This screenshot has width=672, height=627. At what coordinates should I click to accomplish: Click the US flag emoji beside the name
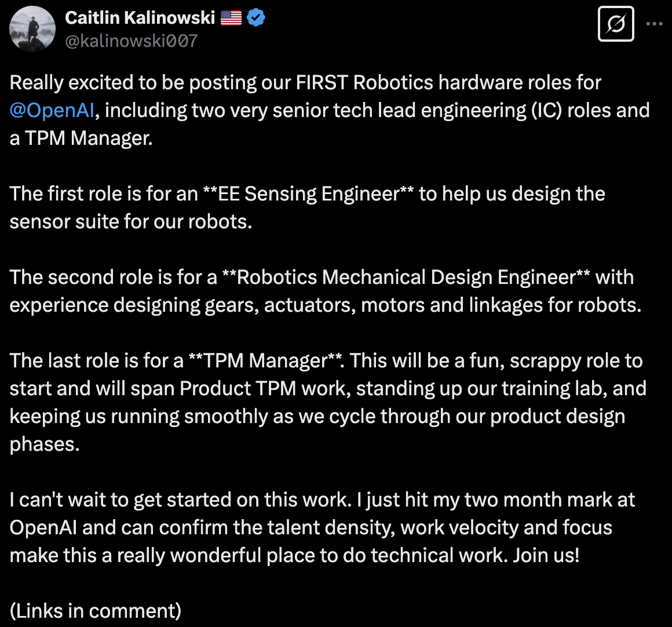[231, 18]
